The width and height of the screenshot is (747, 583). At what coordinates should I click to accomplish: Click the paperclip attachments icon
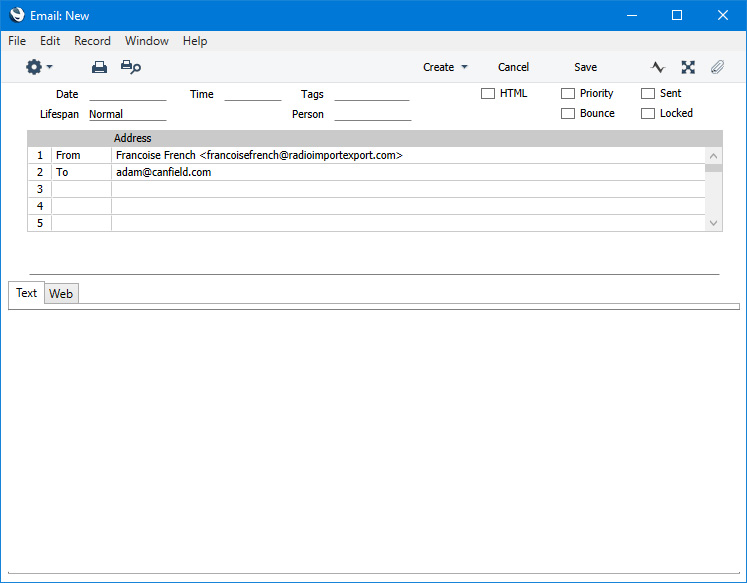(x=717, y=67)
